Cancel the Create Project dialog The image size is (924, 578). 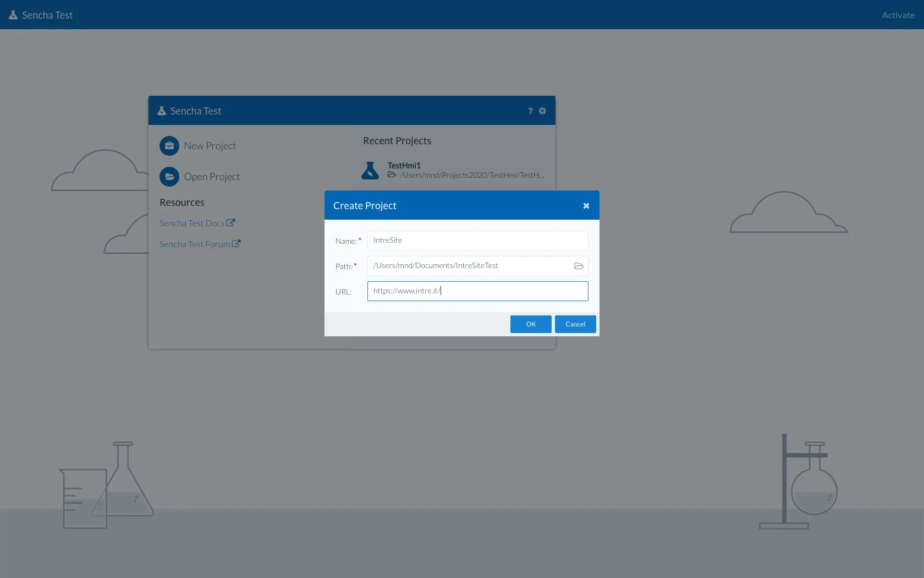pyautogui.click(x=575, y=324)
